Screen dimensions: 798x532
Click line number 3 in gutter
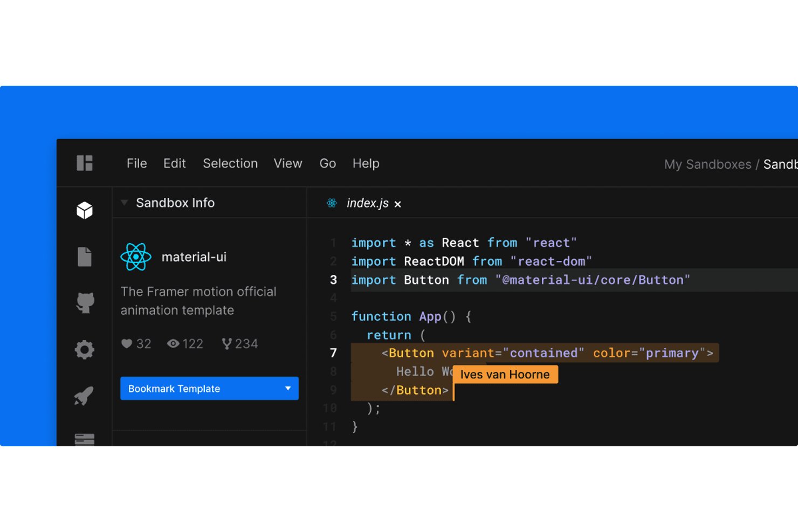point(333,280)
